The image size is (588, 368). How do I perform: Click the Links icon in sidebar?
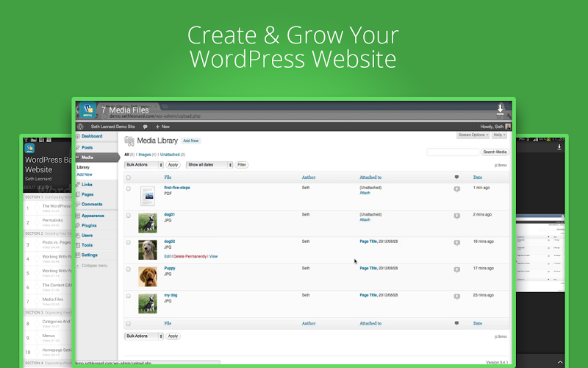78,185
